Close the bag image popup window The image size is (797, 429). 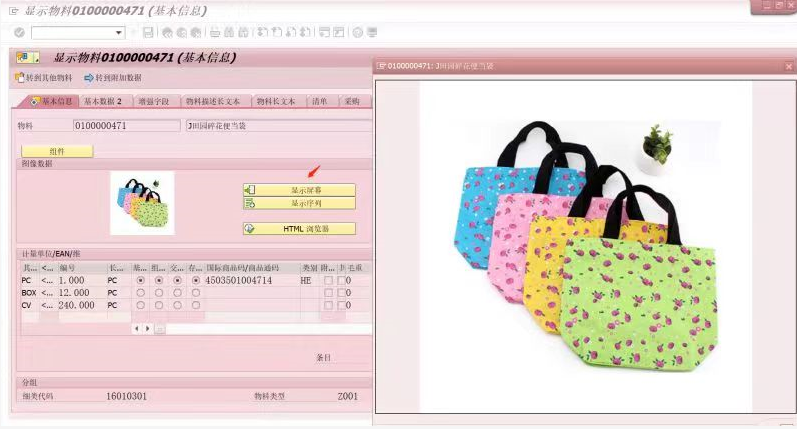tap(789, 67)
